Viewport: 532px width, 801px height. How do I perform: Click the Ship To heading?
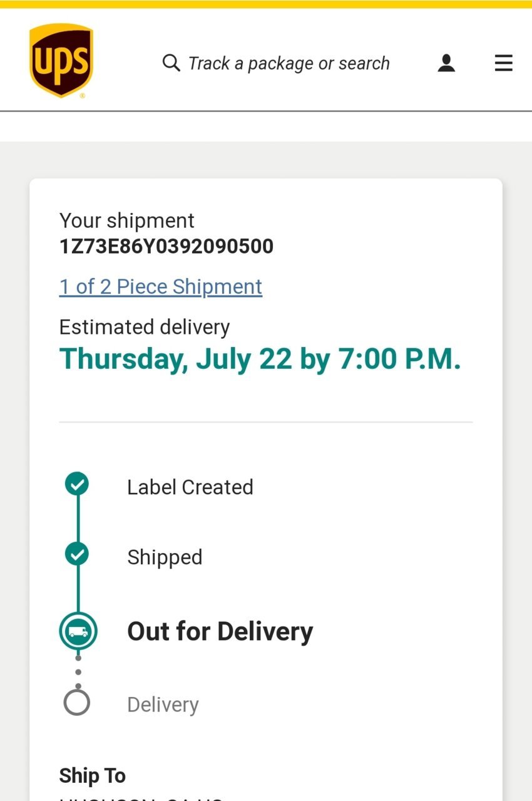click(x=93, y=776)
